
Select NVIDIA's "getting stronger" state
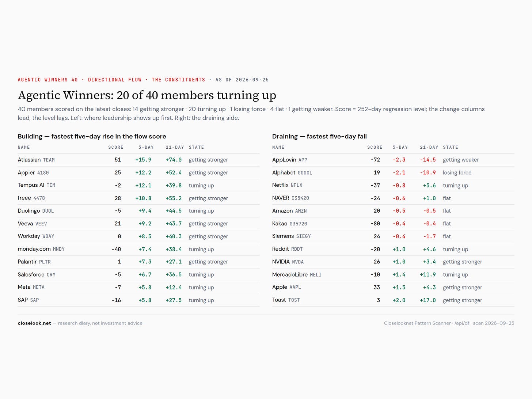(x=463, y=262)
